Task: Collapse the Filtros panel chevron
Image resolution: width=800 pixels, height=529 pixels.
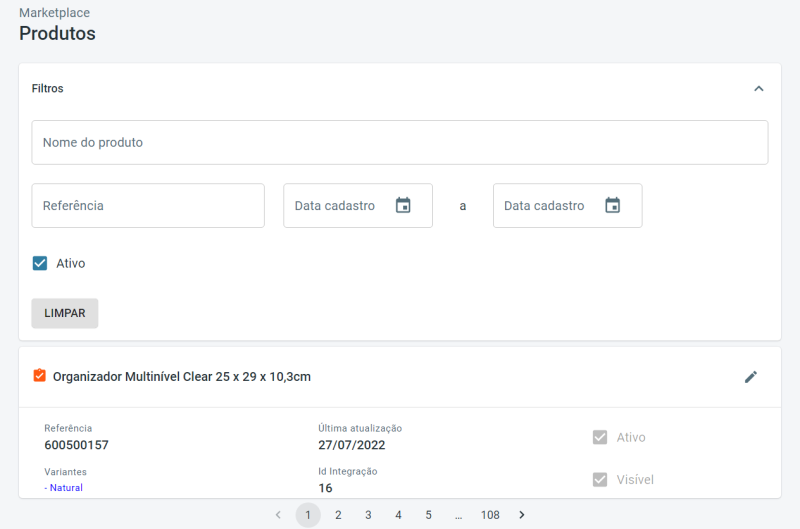Action: tap(758, 88)
